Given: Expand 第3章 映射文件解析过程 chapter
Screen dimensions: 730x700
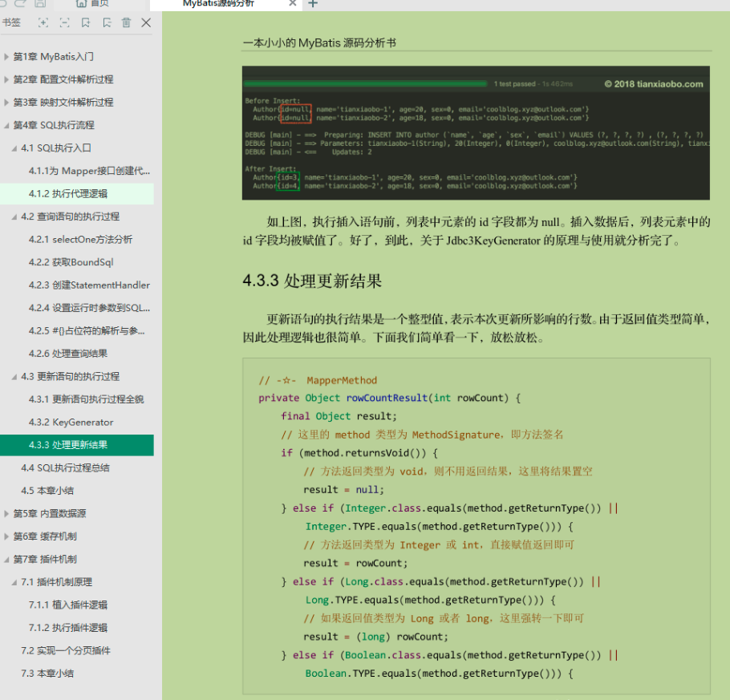Looking at the screenshot, I should point(6,103).
